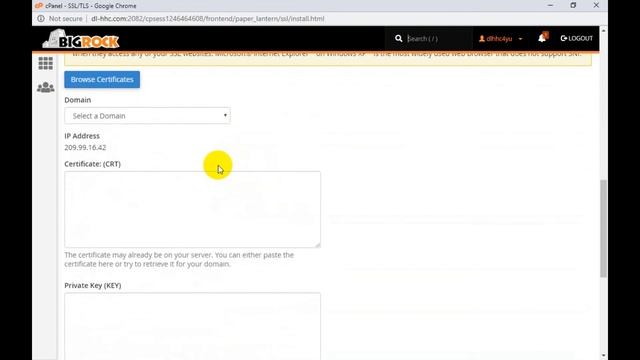Expand the dhhc4yu user menu
This screenshot has height=360, width=640.
500,38
